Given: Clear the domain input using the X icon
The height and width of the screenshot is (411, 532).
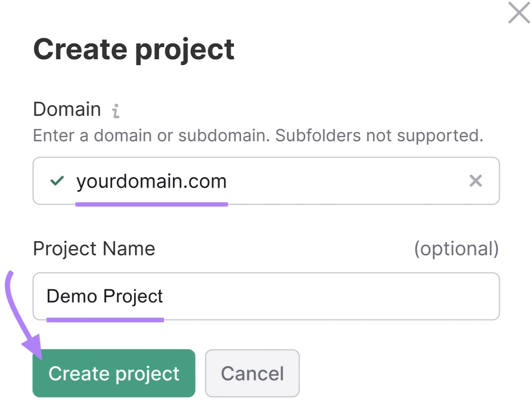Looking at the screenshot, I should click(476, 181).
